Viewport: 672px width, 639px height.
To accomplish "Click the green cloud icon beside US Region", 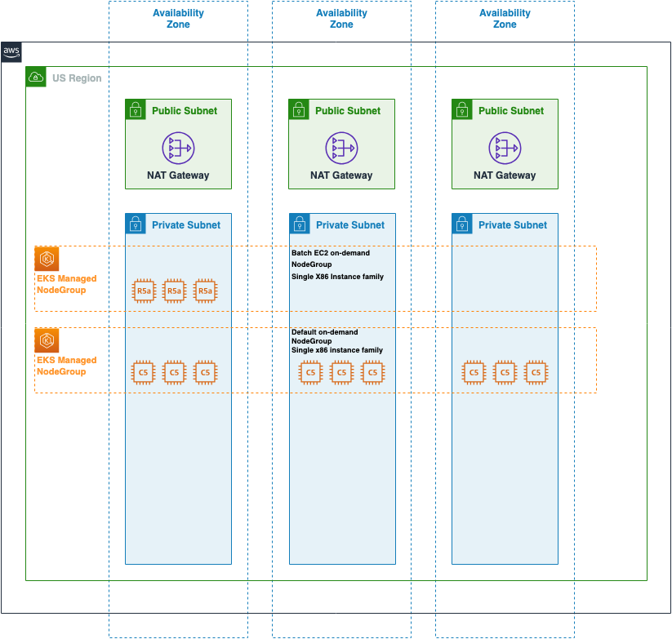I will point(36,77).
